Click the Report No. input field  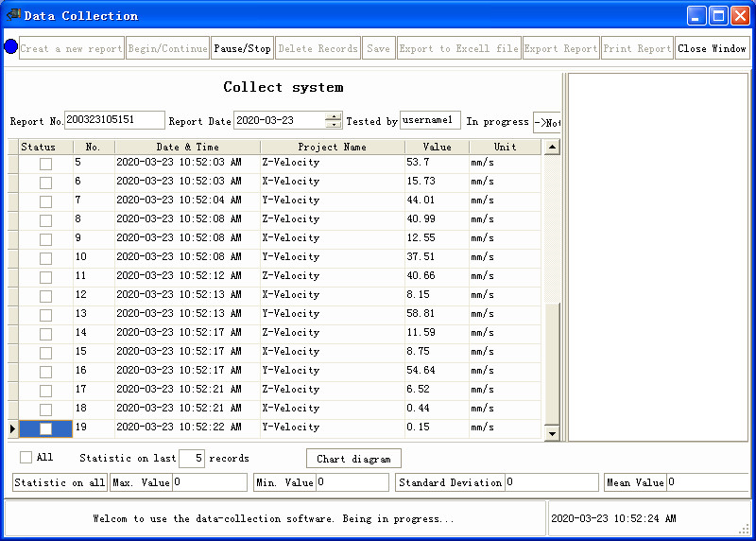(x=114, y=120)
